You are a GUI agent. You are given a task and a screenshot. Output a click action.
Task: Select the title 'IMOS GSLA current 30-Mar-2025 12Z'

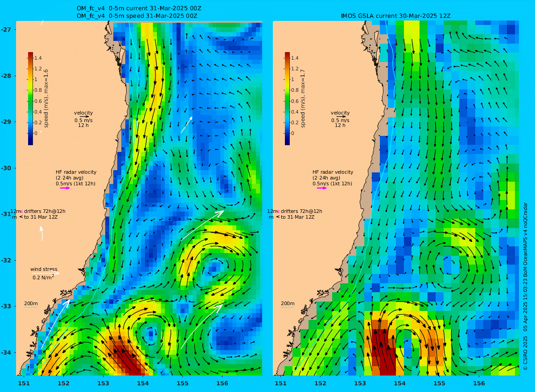[396, 16]
